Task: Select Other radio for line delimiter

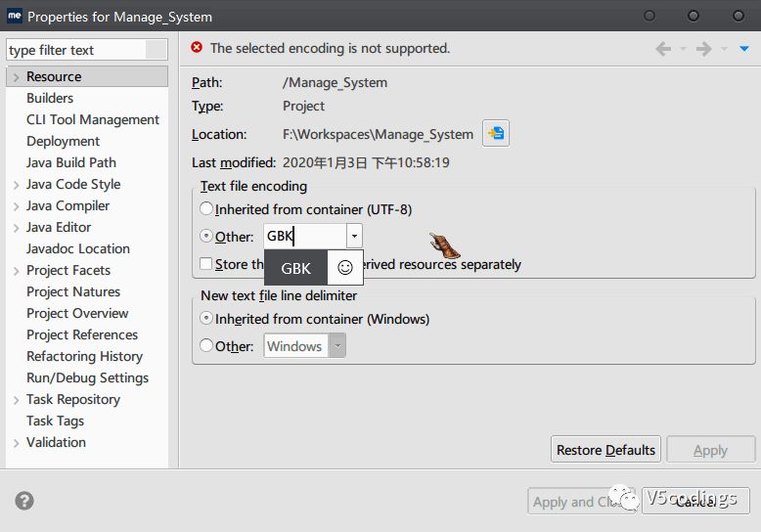Action: 206,346
